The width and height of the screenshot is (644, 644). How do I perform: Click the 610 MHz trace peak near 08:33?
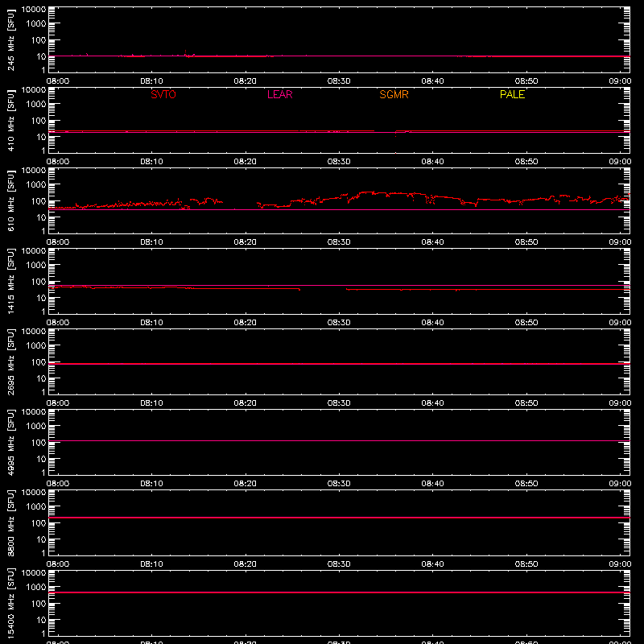(367, 192)
